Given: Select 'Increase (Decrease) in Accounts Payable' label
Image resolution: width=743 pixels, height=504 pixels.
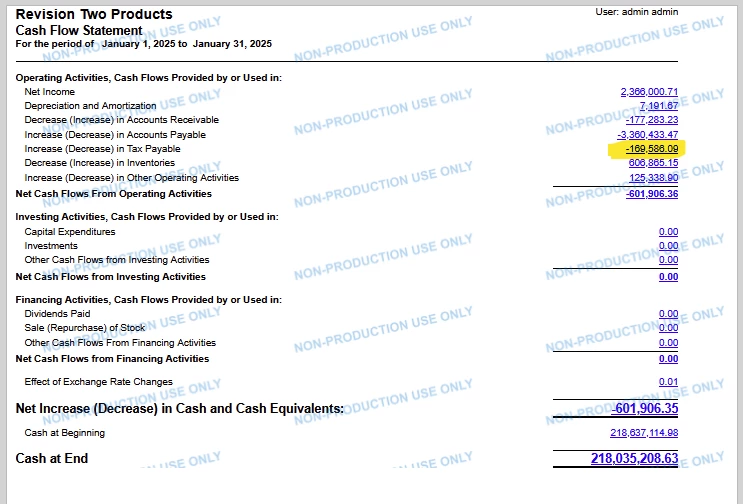Looking at the screenshot, I should point(115,135).
